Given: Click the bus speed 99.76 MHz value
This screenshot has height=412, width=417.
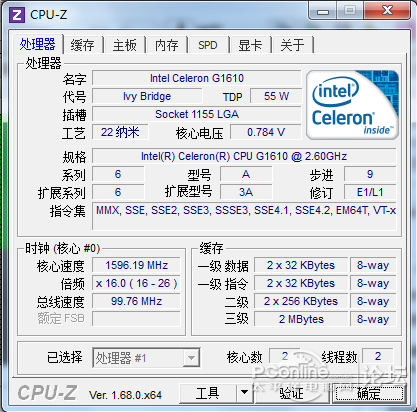Looking at the screenshot, I should (136, 301).
